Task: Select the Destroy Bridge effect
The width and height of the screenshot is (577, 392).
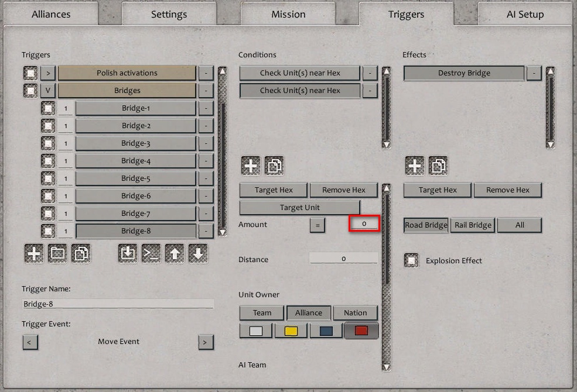Action: point(464,73)
